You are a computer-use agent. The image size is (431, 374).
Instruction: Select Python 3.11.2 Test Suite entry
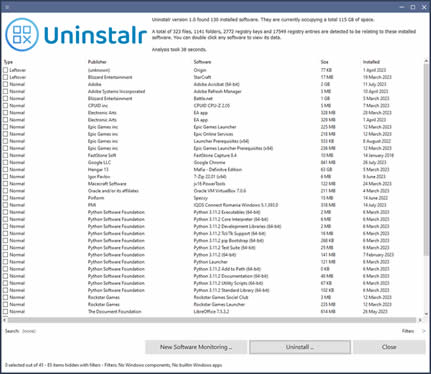click(224, 248)
